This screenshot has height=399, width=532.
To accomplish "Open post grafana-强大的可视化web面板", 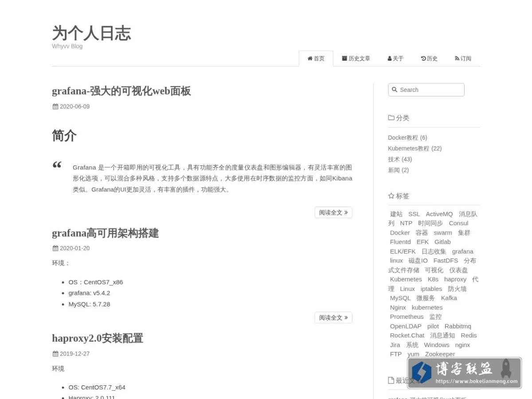I will pyautogui.click(x=121, y=91).
